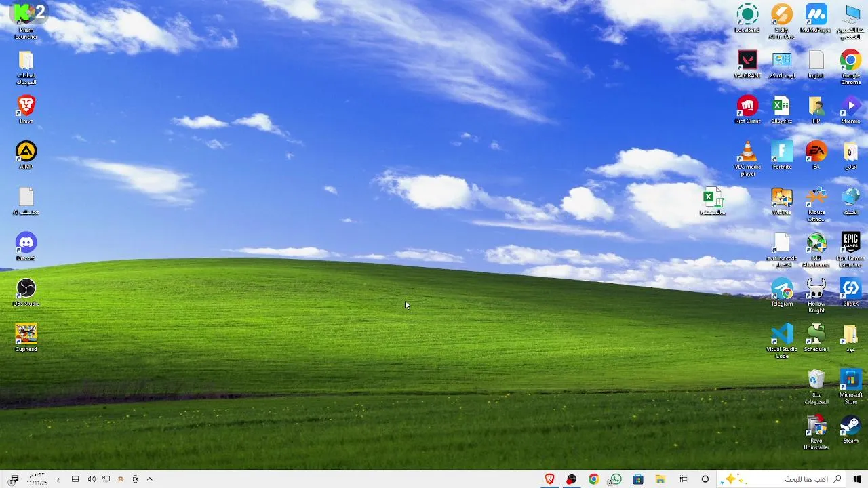The image size is (868, 488).
Task: Select the Cuphead game shortcut
Action: tap(26, 338)
